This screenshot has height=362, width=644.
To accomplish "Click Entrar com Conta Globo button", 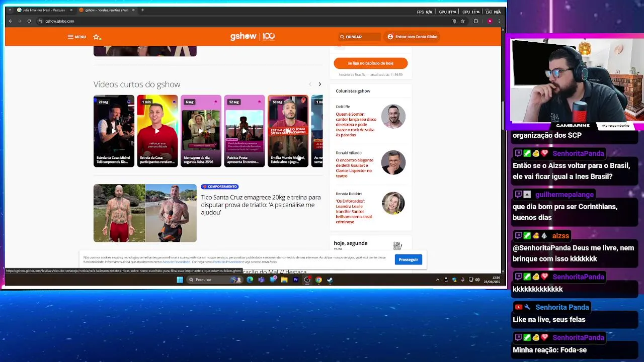I will pyautogui.click(x=412, y=37).
